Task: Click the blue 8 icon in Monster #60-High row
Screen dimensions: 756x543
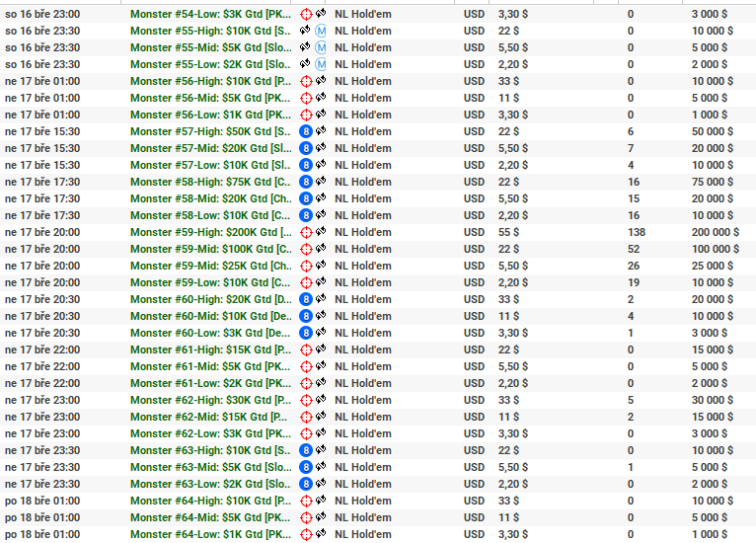Action: pyautogui.click(x=306, y=299)
